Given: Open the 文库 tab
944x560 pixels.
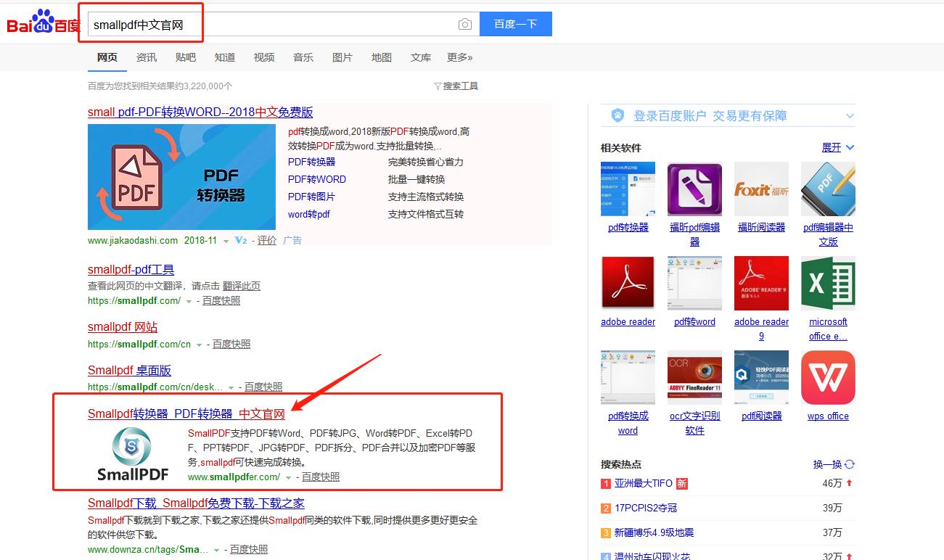Looking at the screenshot, I should click(x=421, y=57).
